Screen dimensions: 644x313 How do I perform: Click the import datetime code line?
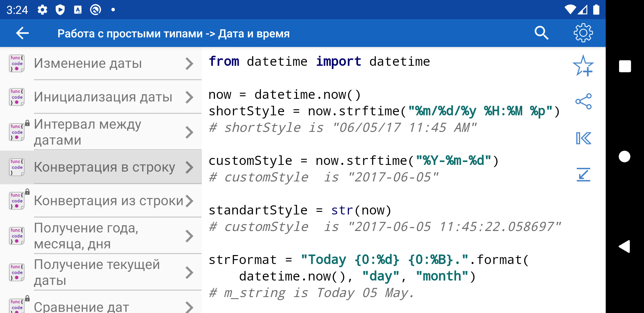click(319, 61)
